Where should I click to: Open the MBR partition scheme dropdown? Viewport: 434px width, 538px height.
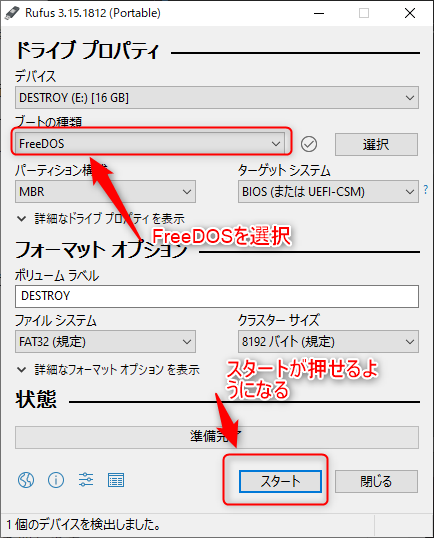(x=105, y=191)
